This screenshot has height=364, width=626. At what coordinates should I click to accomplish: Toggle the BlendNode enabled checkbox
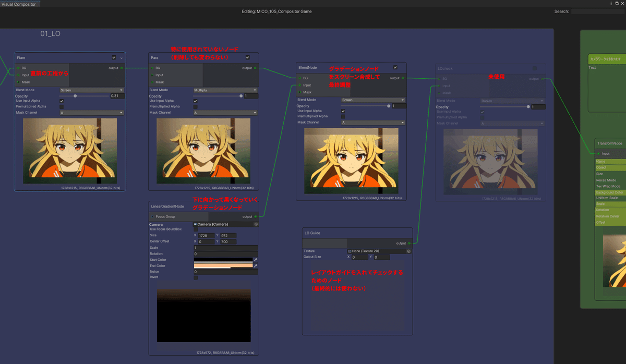coord(395,67)
